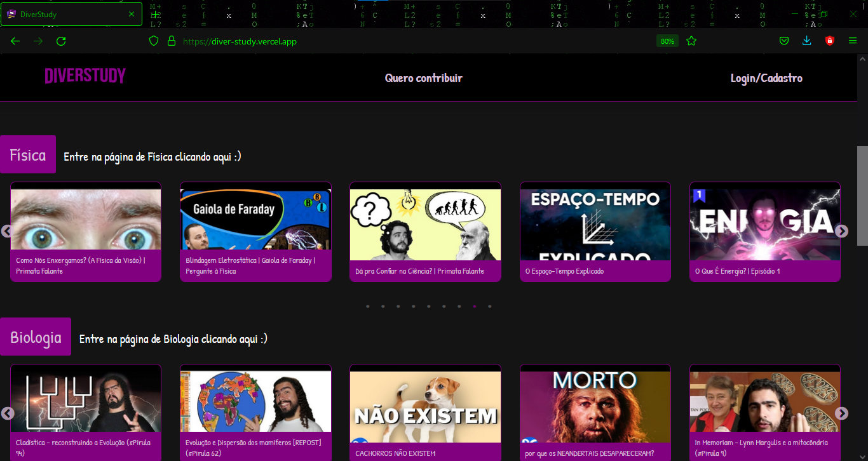Screen dimensions: 868x461
Task: Click the page vertical scrollbar thumb
Action: (x=862, y=196)
